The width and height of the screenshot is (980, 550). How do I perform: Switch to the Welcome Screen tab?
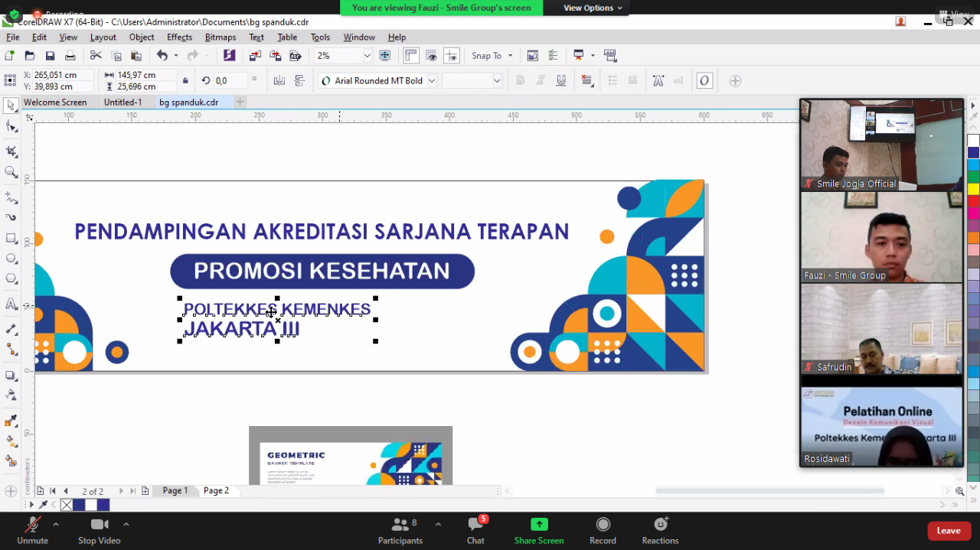55,103
